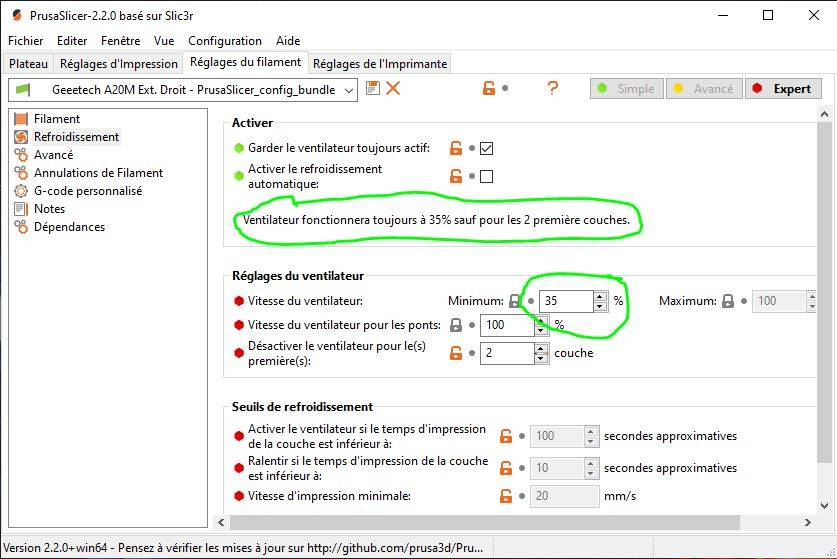Image resolution: width=837 pixels, height=559 pixels.
Task: Enable Activer le refroidissement automatique checkbox
Action: coord(486,176)
